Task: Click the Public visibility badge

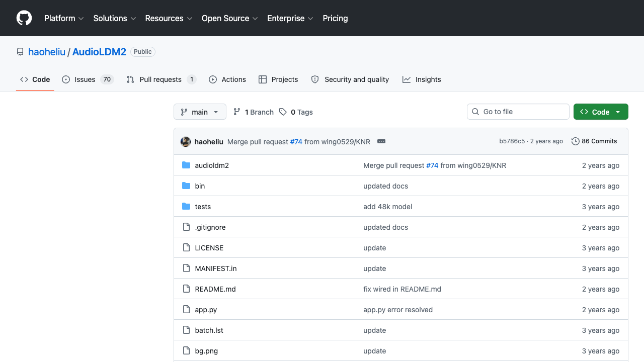Action: [x=143, y=52]
